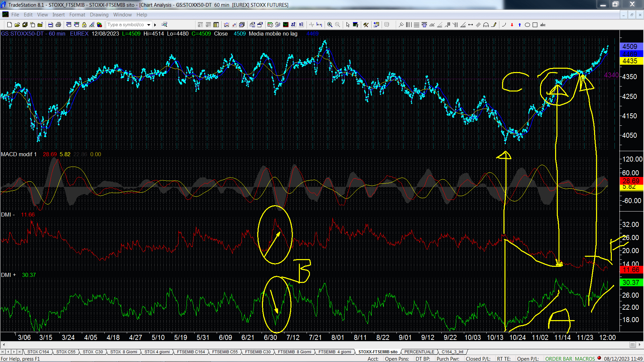
Task: Switch to the FTSEMIB 8 Giorni tab
Action: pyautogui.click(x=294, y=352)
